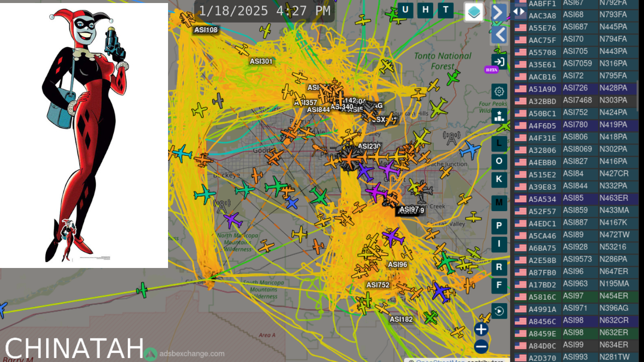Toggle the M map button

pyautogui.click(x=499, y=203)
